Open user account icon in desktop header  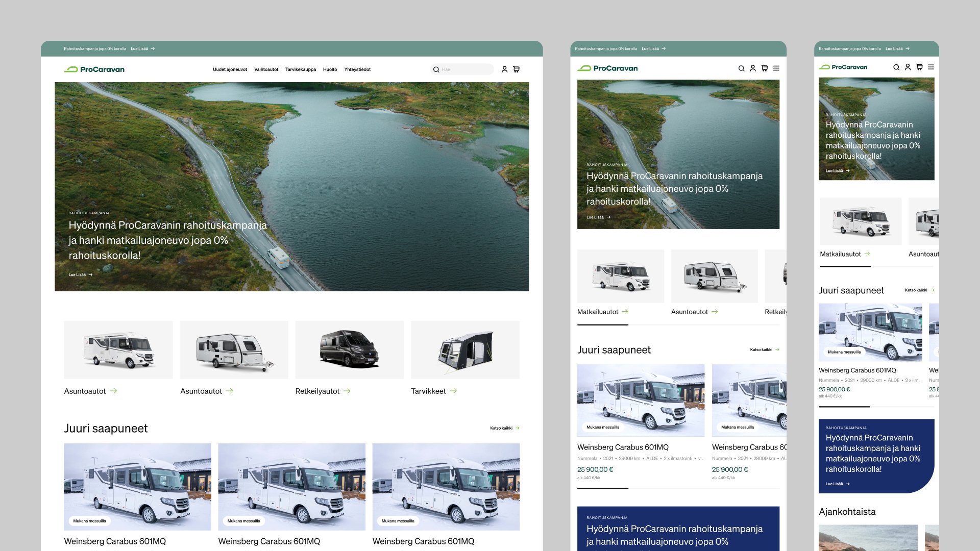504,69
